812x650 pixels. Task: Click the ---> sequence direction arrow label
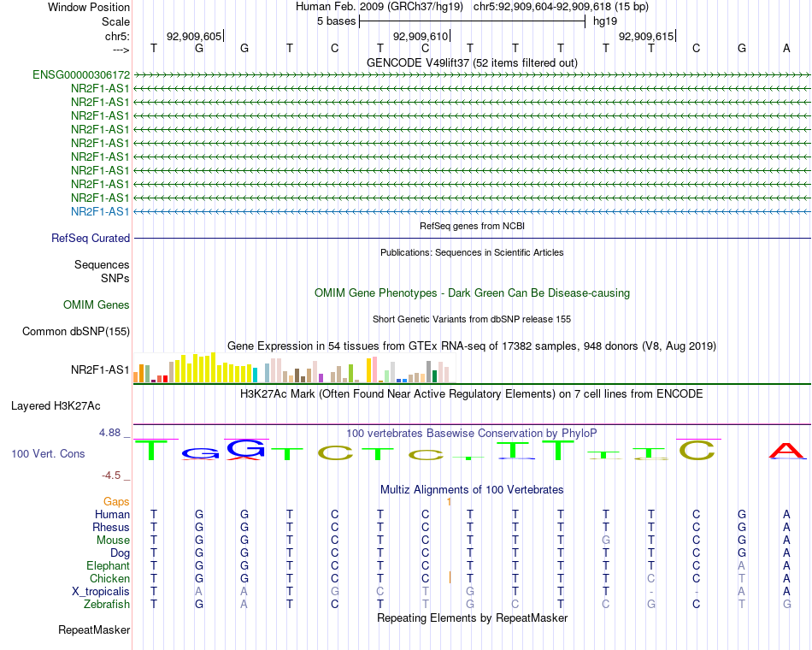pos(121,50)
